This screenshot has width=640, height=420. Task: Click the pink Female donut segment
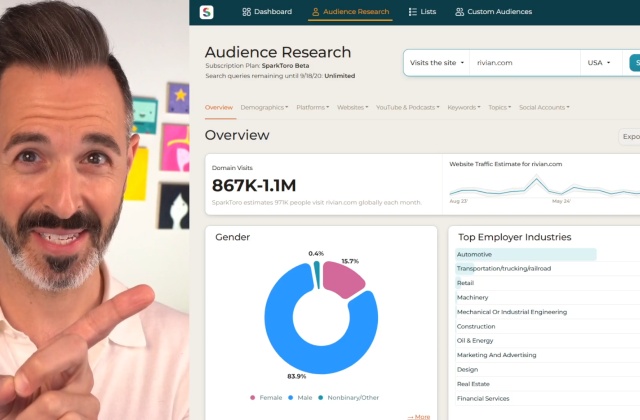coord(342,279)
